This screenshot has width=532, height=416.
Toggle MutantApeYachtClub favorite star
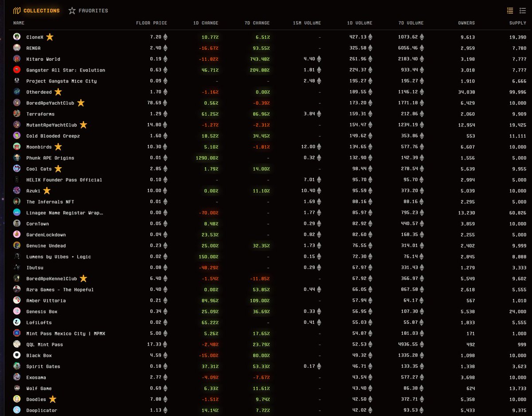[x=83, y=125]
